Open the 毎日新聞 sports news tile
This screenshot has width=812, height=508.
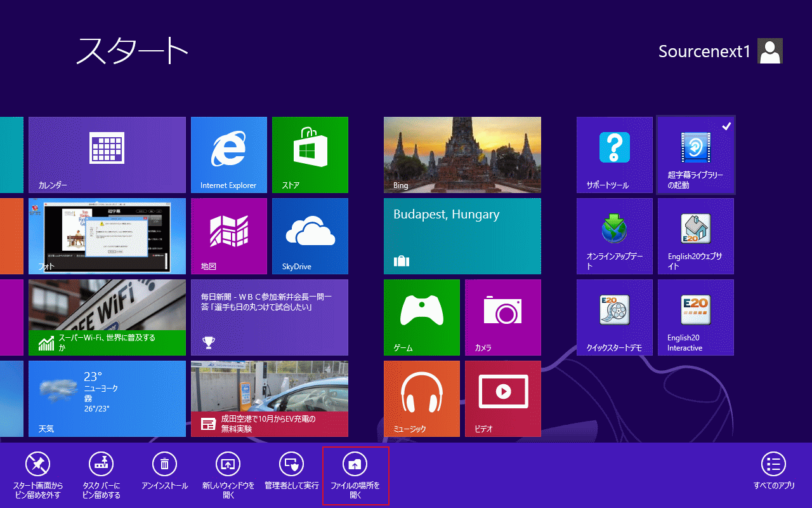coord(270,317)
